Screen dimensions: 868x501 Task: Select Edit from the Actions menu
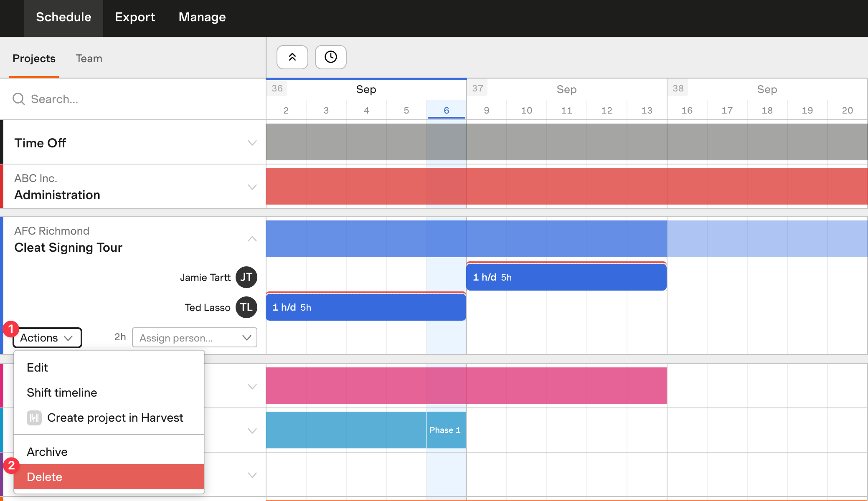37,367
